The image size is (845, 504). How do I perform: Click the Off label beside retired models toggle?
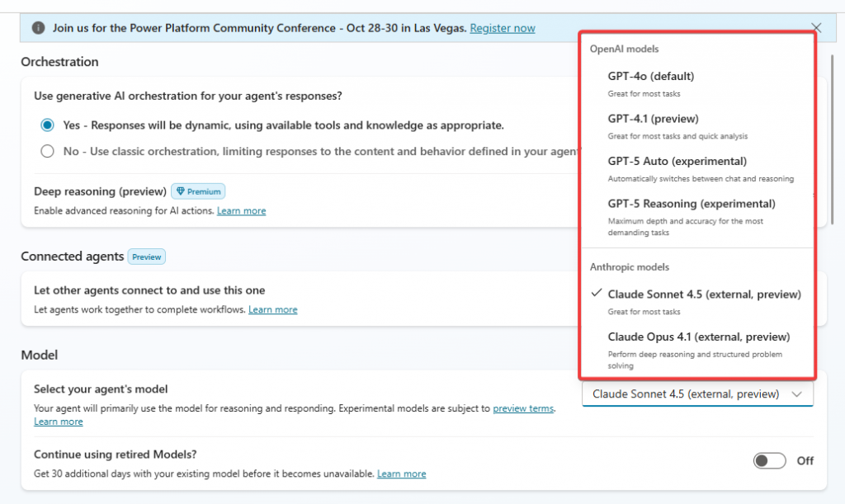coord(805,461)
